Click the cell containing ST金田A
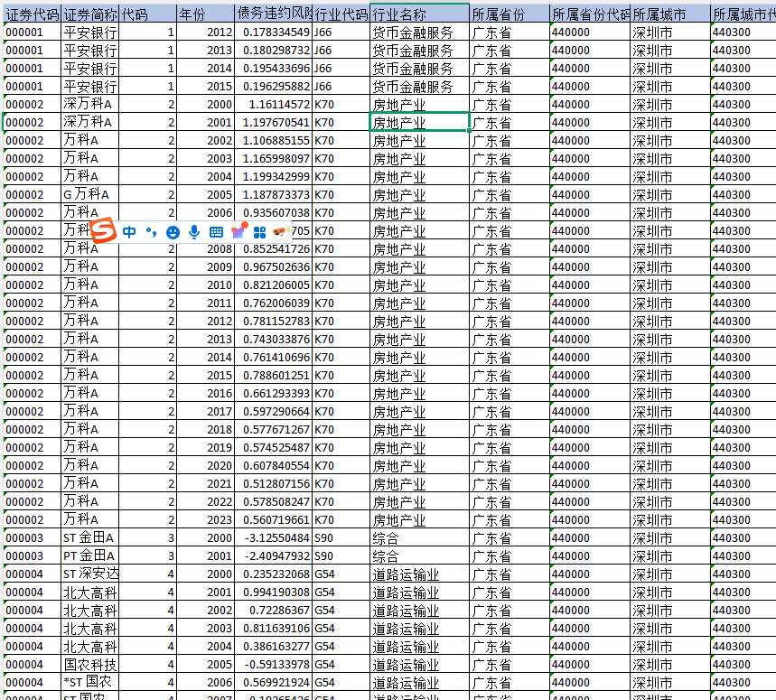This screenshot has height=700, width=776. 89,538
